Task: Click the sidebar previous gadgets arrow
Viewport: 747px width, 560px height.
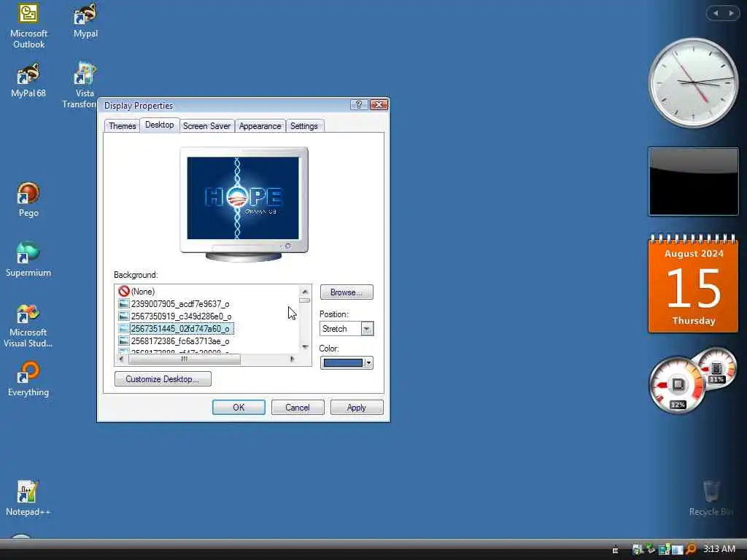Action: pyautogui.click(x=716, y=13)
